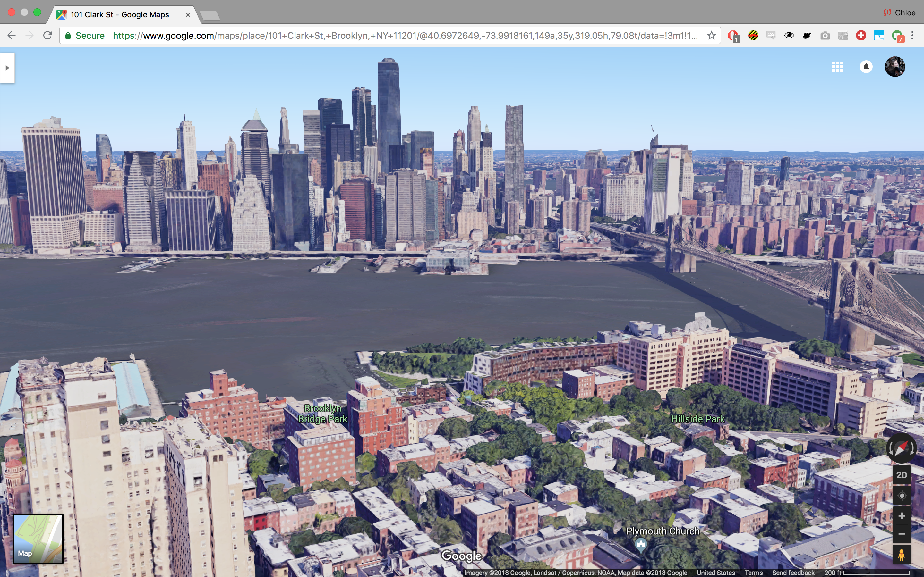This screenshot has width=924, height=577.
Task: Open Google notifications bell
Action: pyautogui.click(x=866, y=67)
